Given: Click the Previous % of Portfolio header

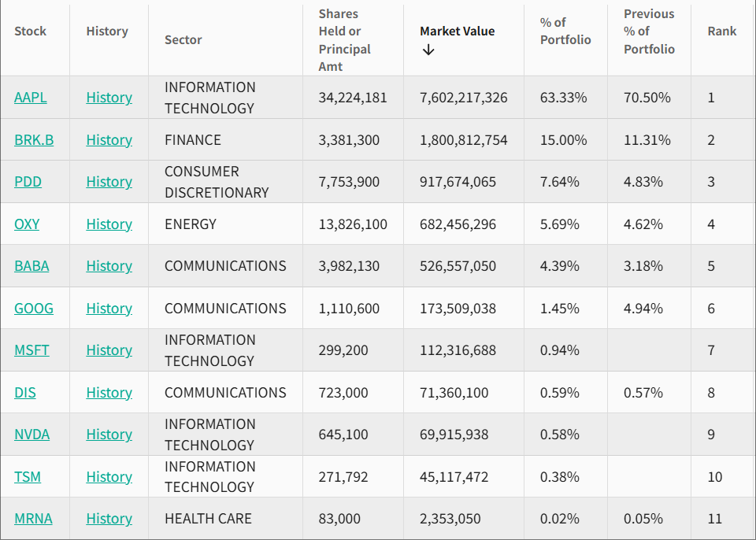Looking at the screenshot, I should (x=649, y=31).
